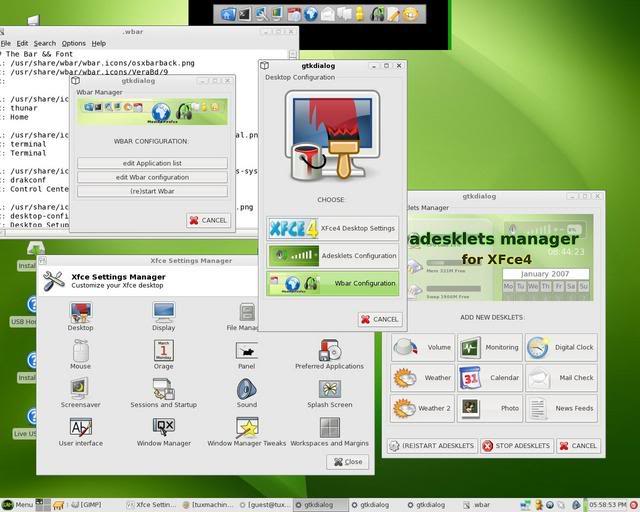Open the Desktop settings icon

81,312
